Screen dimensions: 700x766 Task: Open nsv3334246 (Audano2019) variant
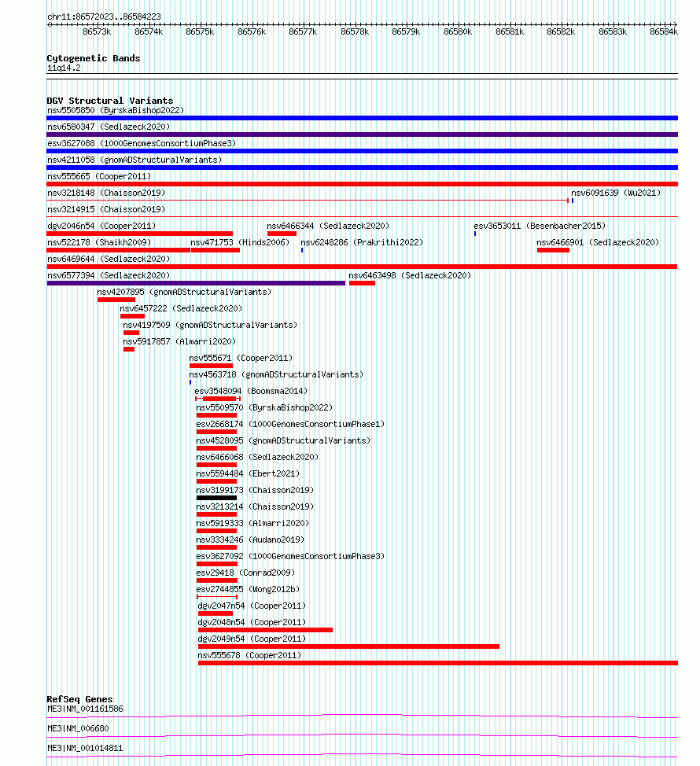[x=251, y=540]
